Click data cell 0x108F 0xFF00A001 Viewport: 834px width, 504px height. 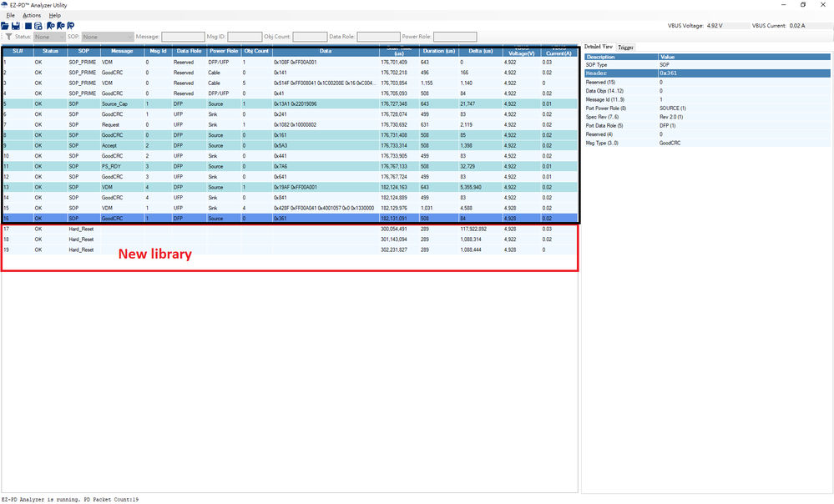(x=295, y=63)
